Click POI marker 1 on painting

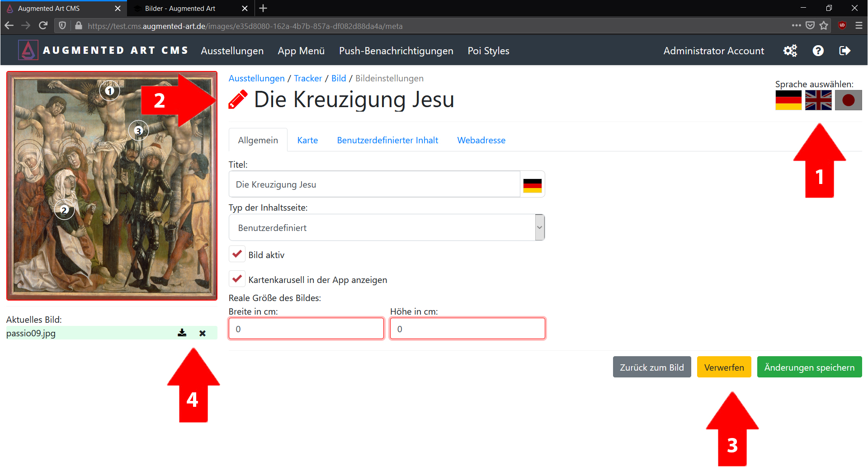pyautogui.click(x=109, y=91)
